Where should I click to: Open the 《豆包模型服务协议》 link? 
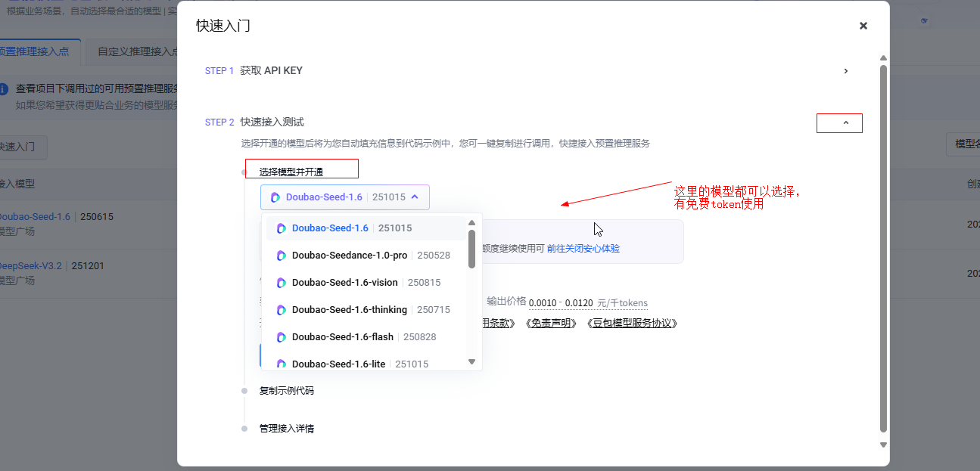tap(633, 324)
